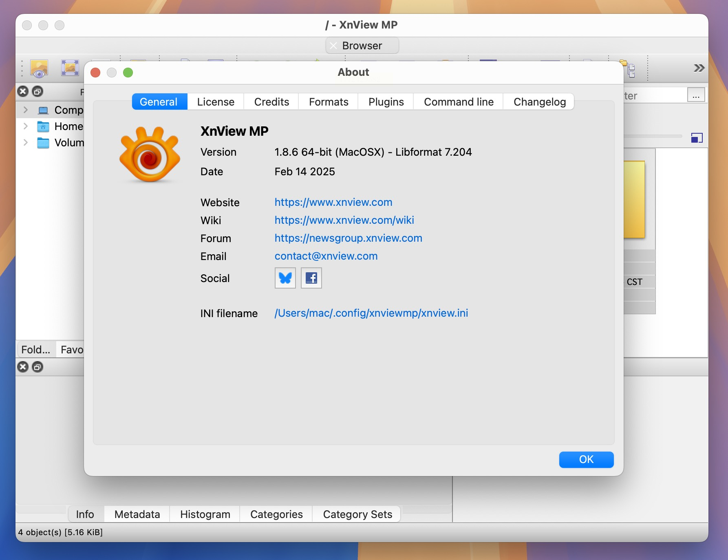
Task: Click the 'Feb 14 2025' date text
Action: 304,172
